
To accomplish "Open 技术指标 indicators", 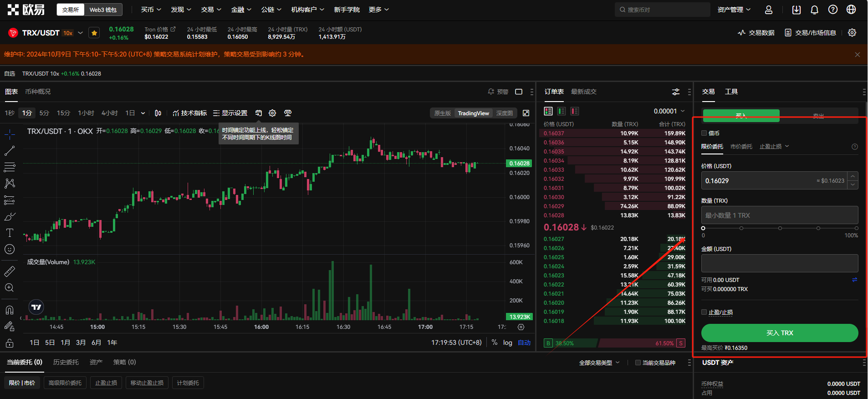I will (x=189, y=113).
